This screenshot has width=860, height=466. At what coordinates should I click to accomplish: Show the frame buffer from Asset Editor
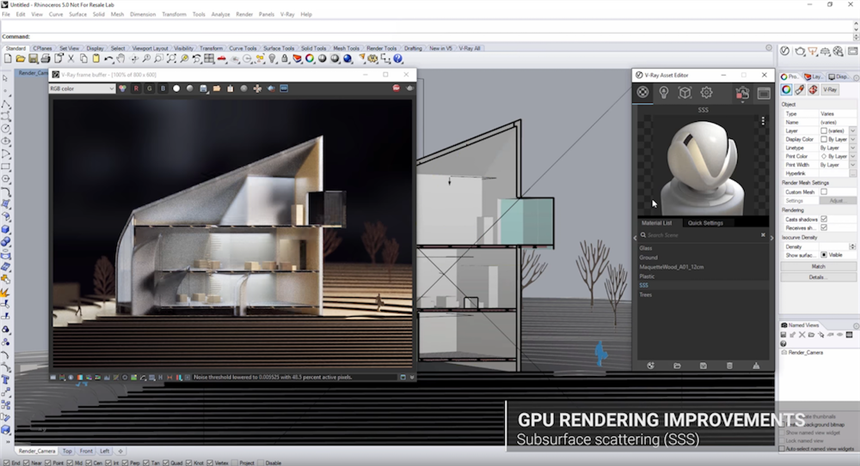763,93
